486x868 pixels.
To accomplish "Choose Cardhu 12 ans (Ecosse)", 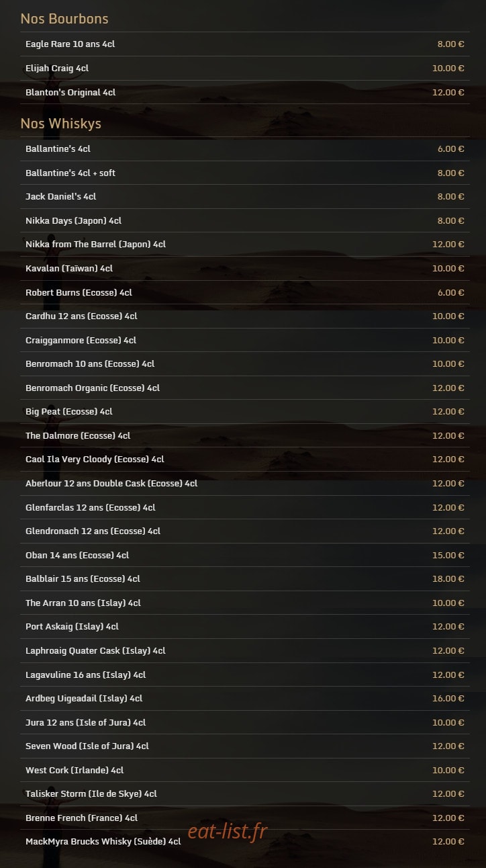I will pos(245,316).
